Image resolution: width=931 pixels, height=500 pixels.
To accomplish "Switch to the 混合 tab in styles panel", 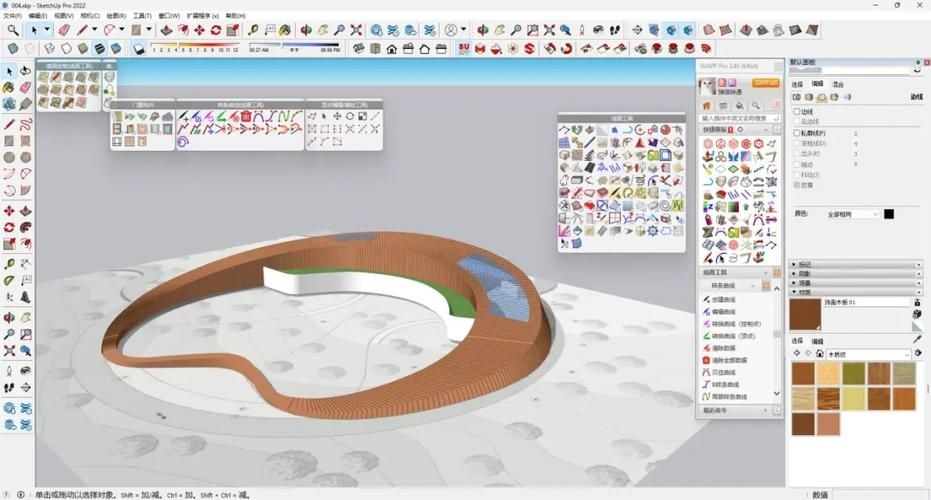I will (838, 84).
